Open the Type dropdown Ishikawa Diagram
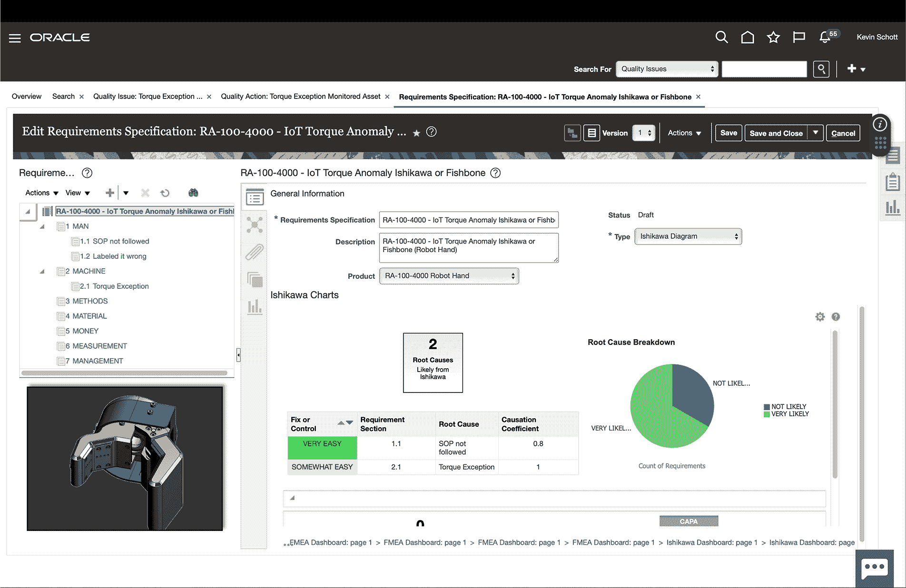 688,236
